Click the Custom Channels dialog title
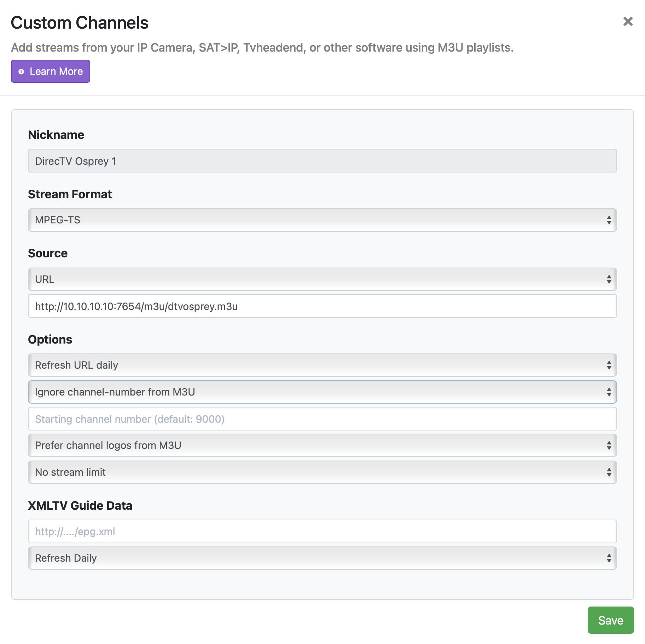Screen dimensions: 645x644 click(x=80, y=23)
